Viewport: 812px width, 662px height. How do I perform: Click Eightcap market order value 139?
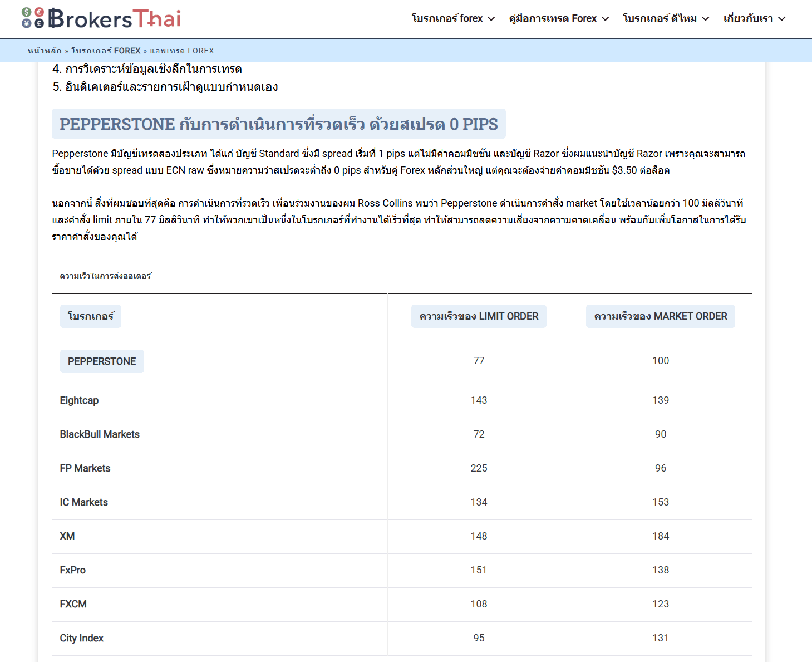[x=661, y=400]
